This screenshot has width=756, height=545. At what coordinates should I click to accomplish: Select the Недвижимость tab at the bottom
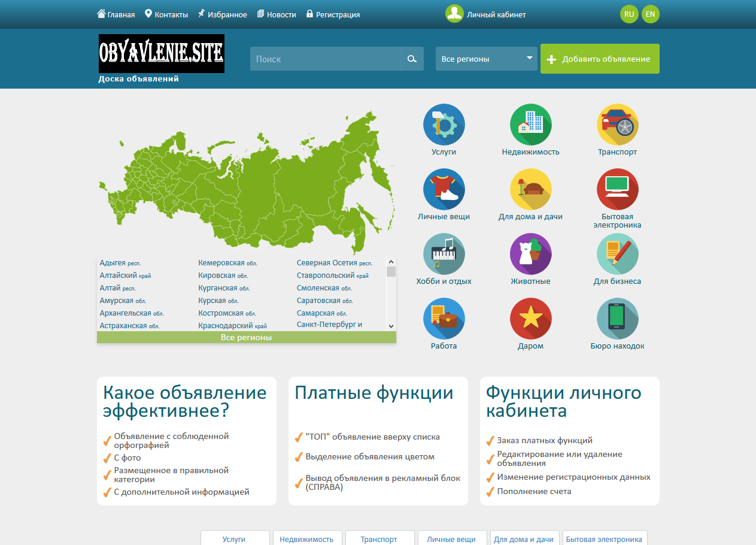click(306, 538)
